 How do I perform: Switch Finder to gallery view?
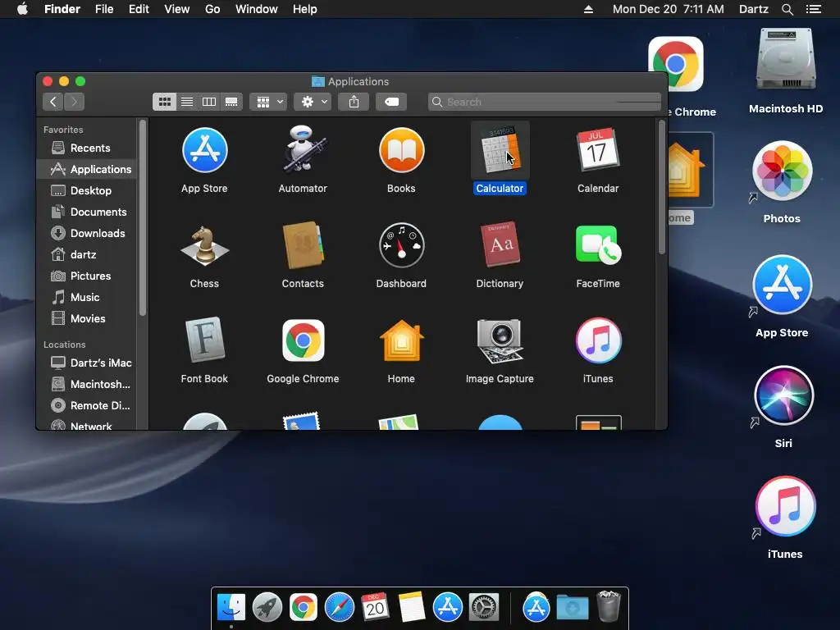[231, 102]
